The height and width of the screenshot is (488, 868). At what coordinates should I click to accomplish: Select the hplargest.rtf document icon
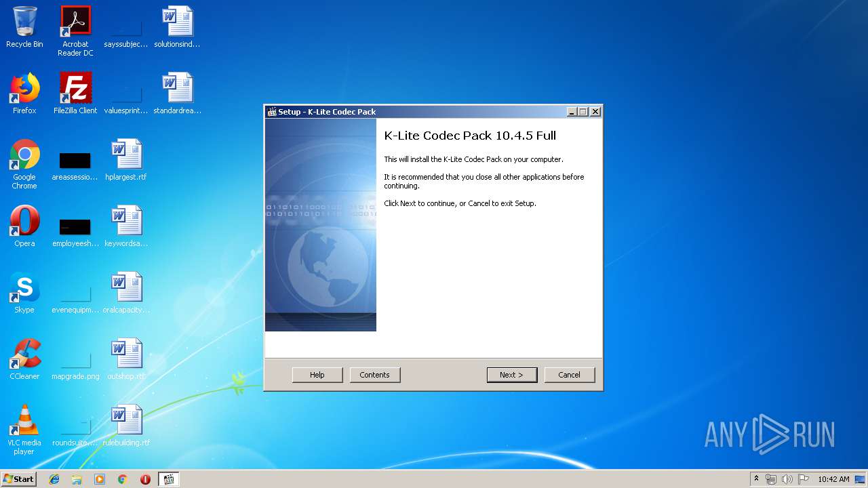click(126, 160)
